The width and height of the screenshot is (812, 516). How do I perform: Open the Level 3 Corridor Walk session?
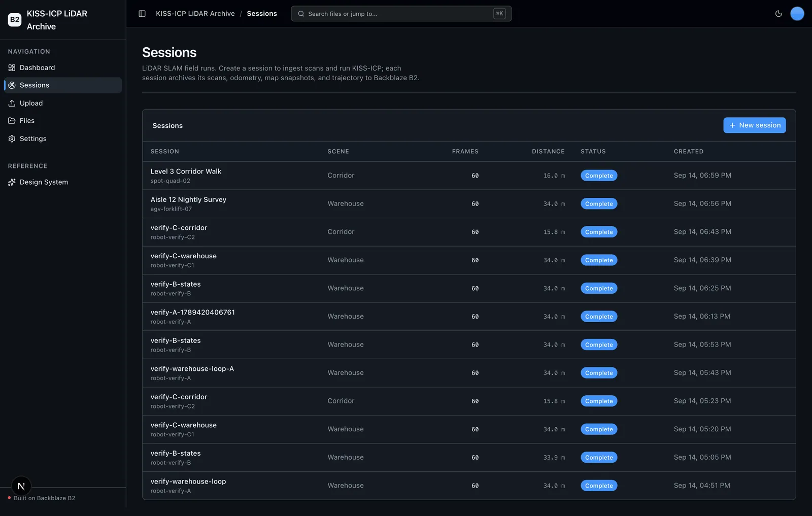pyautogui.click(x=186, y=171)
